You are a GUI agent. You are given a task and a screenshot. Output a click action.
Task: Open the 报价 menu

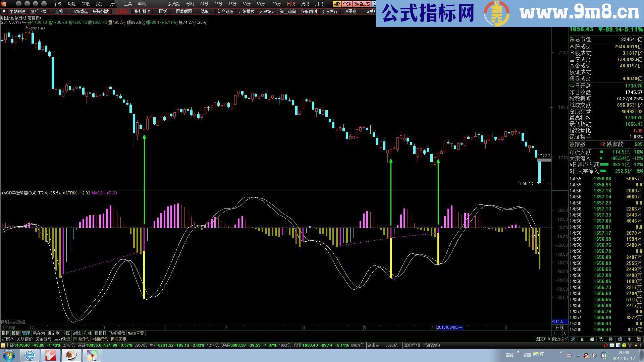coord(100,4)
